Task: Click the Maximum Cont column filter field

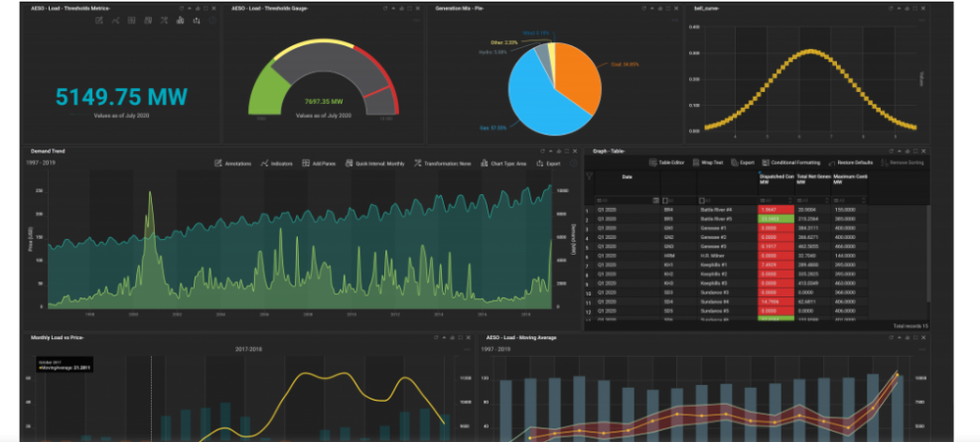Action: pos(850,200)
